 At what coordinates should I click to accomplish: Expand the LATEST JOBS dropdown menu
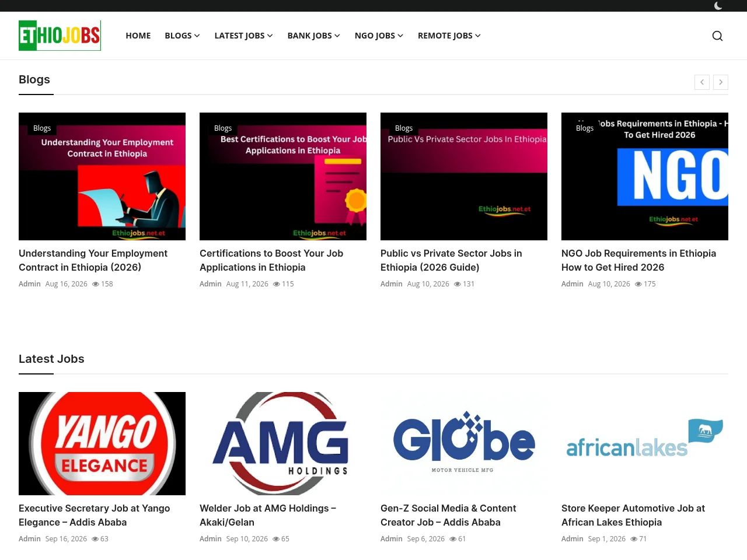243,36
